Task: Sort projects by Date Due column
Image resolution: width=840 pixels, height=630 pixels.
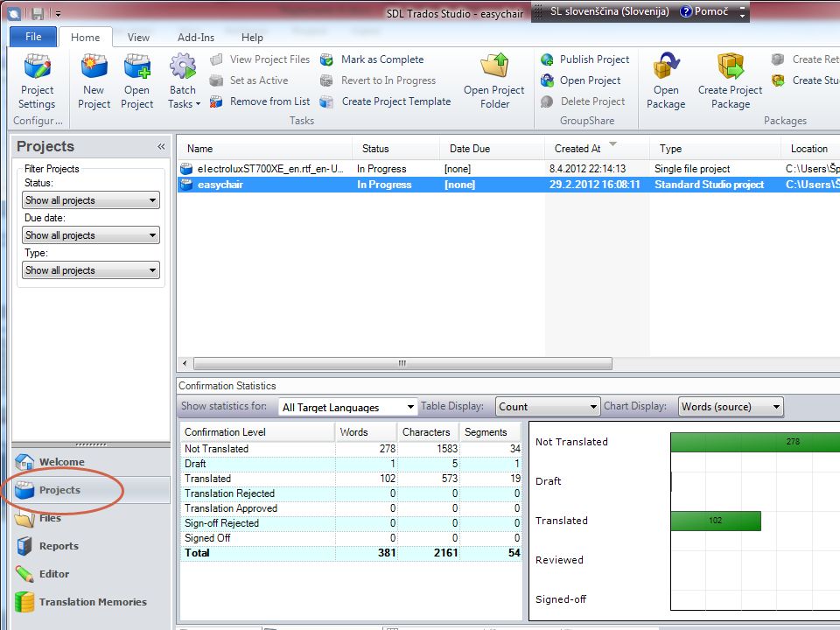Action: point(493,149)
